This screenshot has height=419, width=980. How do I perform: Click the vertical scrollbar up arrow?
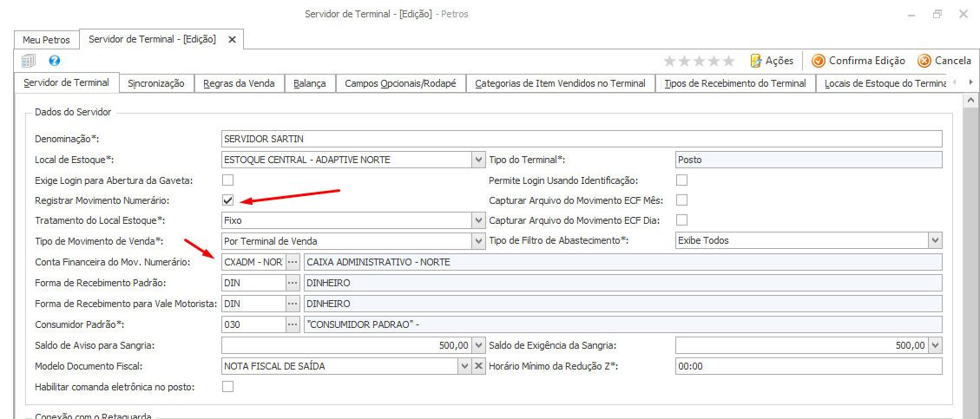click(970, 99)
